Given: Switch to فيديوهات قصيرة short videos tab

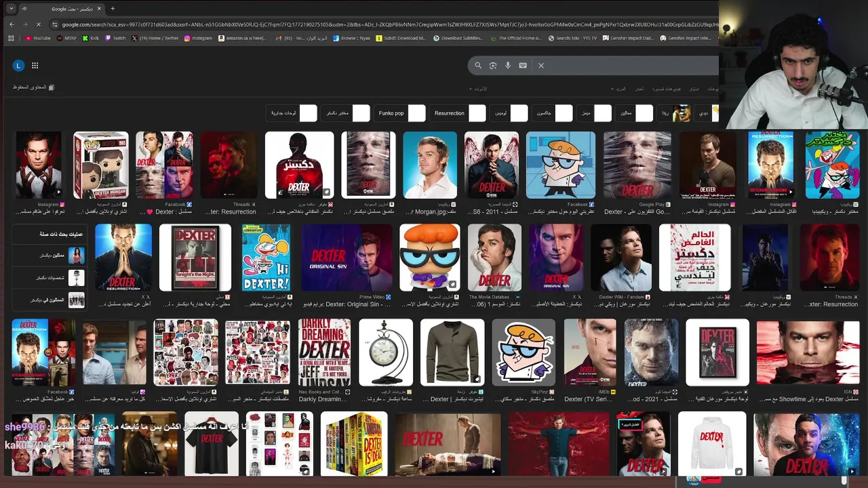Looking at the screenshot, I should click(x=667, y=89).
